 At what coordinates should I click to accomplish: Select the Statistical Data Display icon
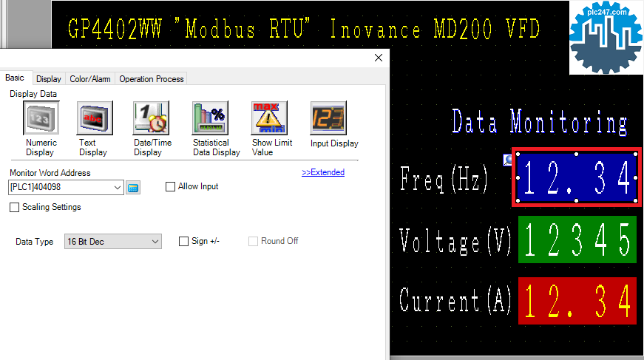[x=210, y=118]
